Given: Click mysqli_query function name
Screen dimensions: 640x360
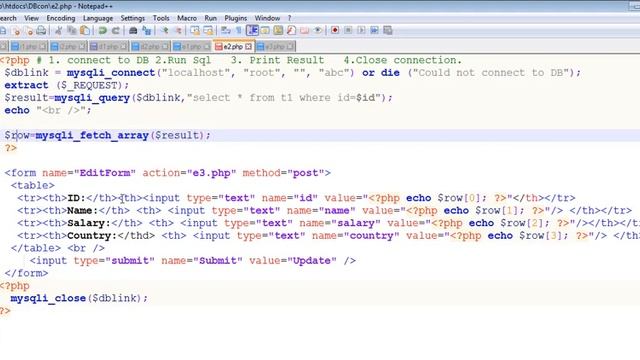Looking at the screenshot, I should 92,98.
